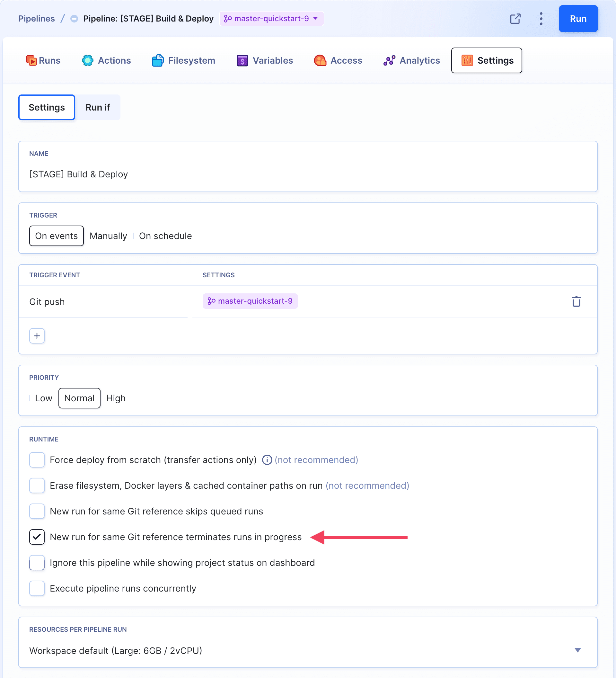This screenshot has height=678, width=616.
Task: Open the Analytics tab
Action: point(412,60)
